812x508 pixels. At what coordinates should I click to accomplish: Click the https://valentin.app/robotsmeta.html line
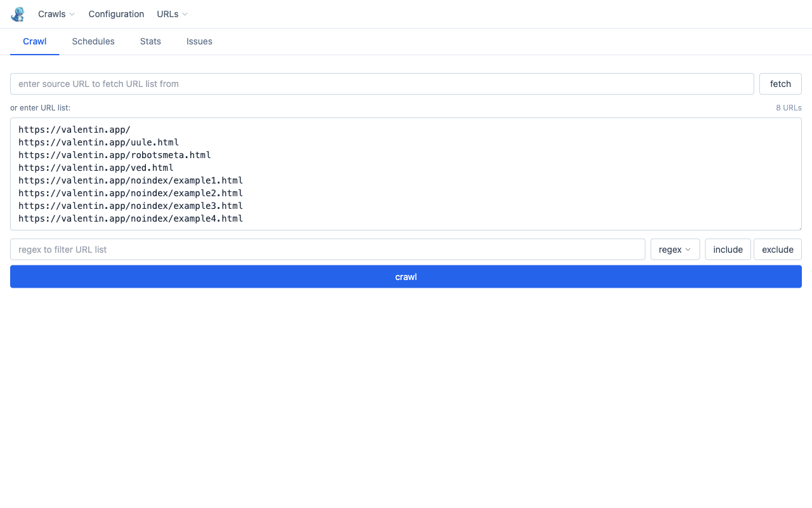tap(115, 155)
